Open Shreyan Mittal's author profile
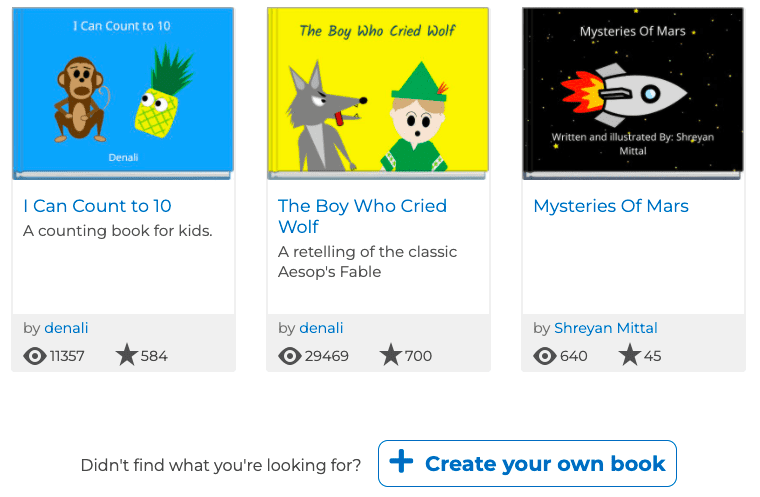This screenshot has width=760, height=497. point(606,328)
